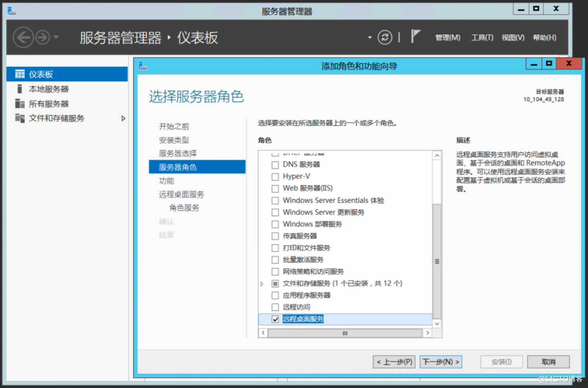
Task: Check Windows Server 更新服务 role
Action: click(x=275, y=212)
